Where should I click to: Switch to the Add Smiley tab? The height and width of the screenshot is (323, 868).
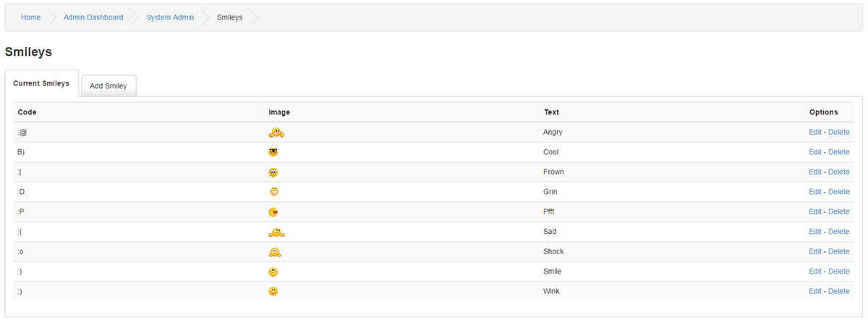point(109,85)
